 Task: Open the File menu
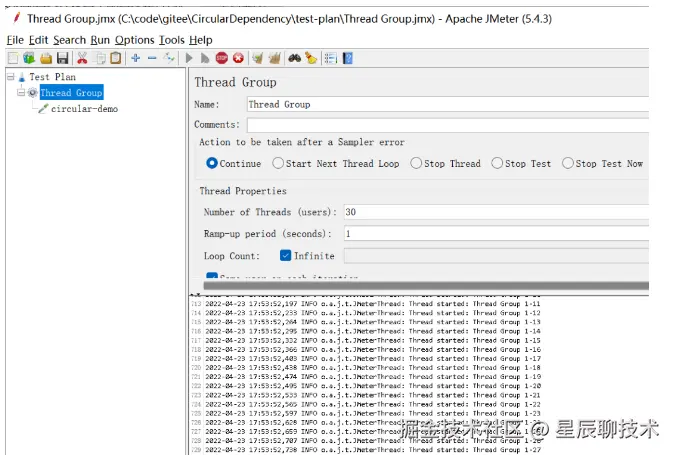click(x=15, y=40)
